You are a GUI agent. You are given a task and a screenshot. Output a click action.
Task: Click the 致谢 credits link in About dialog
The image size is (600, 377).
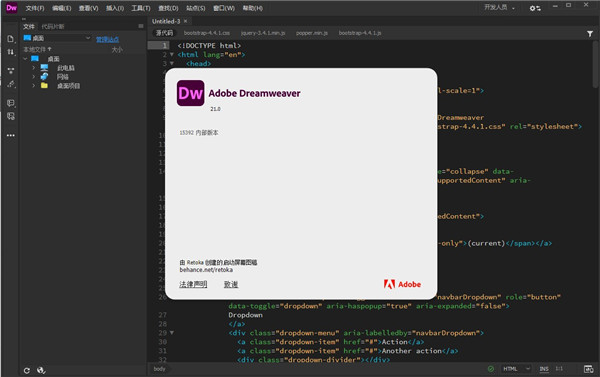point(231,284)
